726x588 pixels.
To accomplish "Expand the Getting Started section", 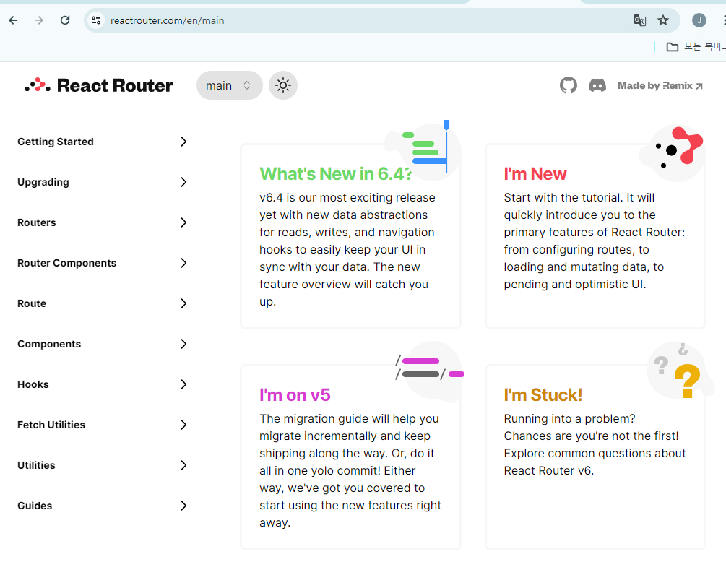I will click(102, 142).
